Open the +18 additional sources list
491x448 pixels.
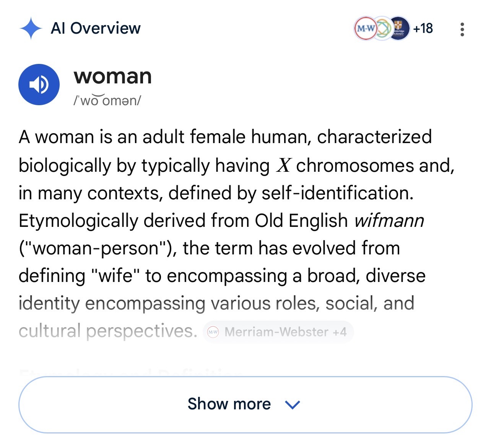tap(423, 28)
